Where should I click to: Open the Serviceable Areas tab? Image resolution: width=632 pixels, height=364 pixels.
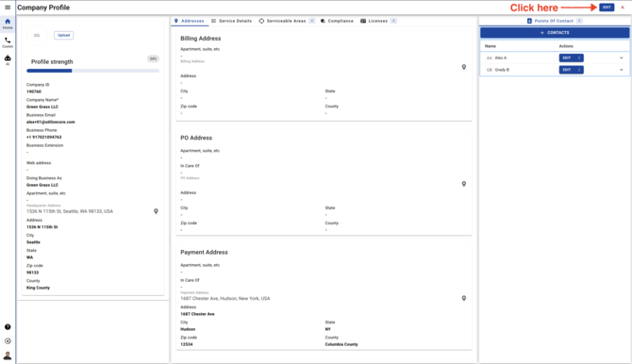click(286, 21)
